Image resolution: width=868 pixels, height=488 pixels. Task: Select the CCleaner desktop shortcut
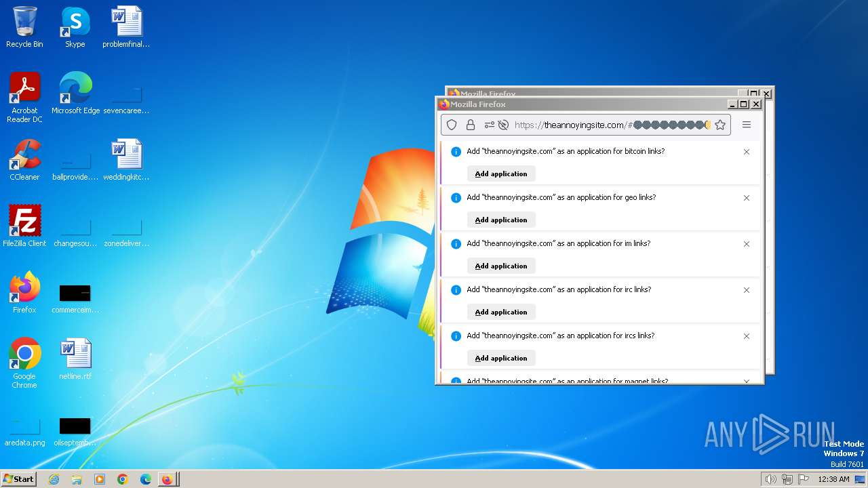tap(24, 160)
